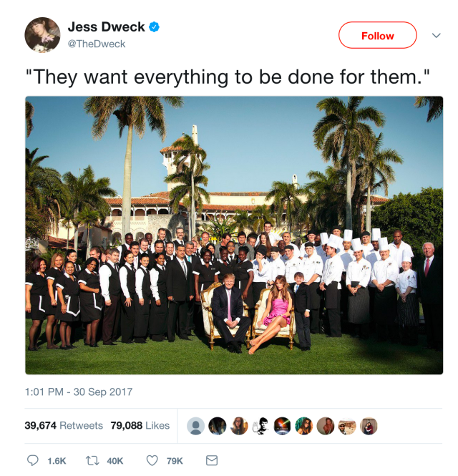Click the reply speech bubble icon
Viewport: 458px width, 476px height.
tap(33, 460)
